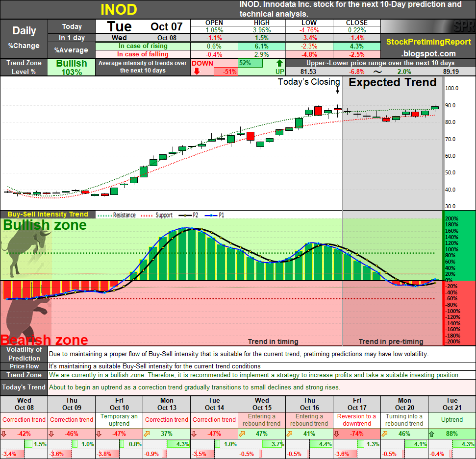476x459 pixels.
Task: Click the HIGH column header
Action: [262, 23]
